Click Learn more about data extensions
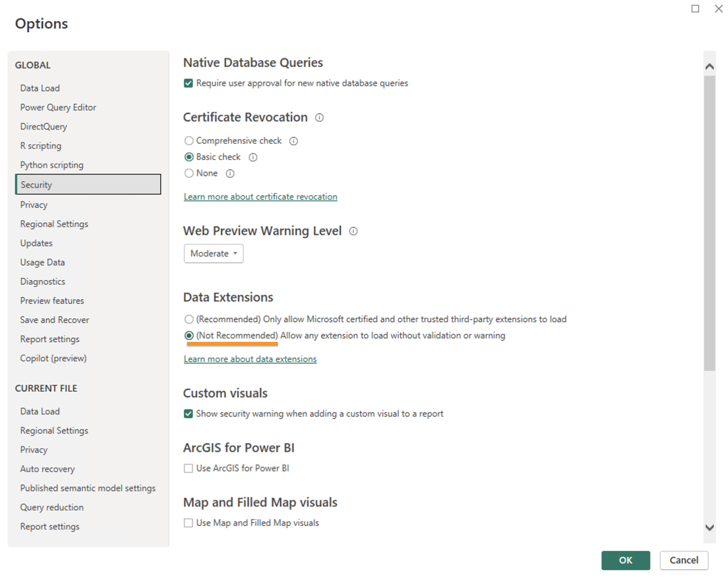The image size is (728, 582). 250,358
